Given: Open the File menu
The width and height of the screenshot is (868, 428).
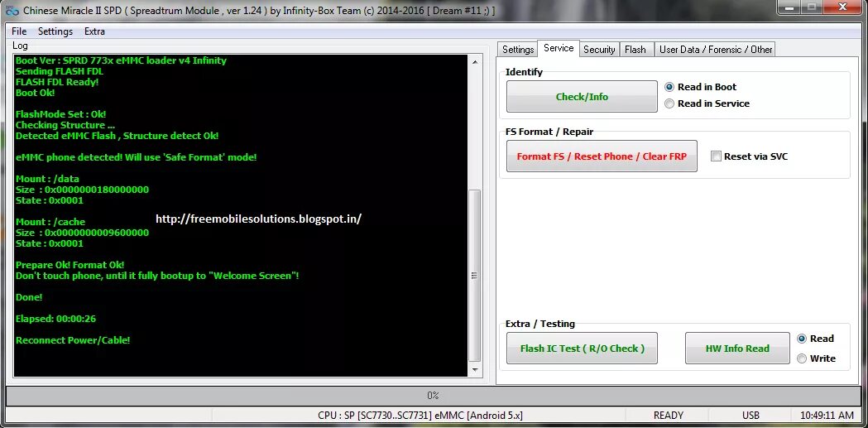Looking at the screenshot, I should click(x=19, y=31).
